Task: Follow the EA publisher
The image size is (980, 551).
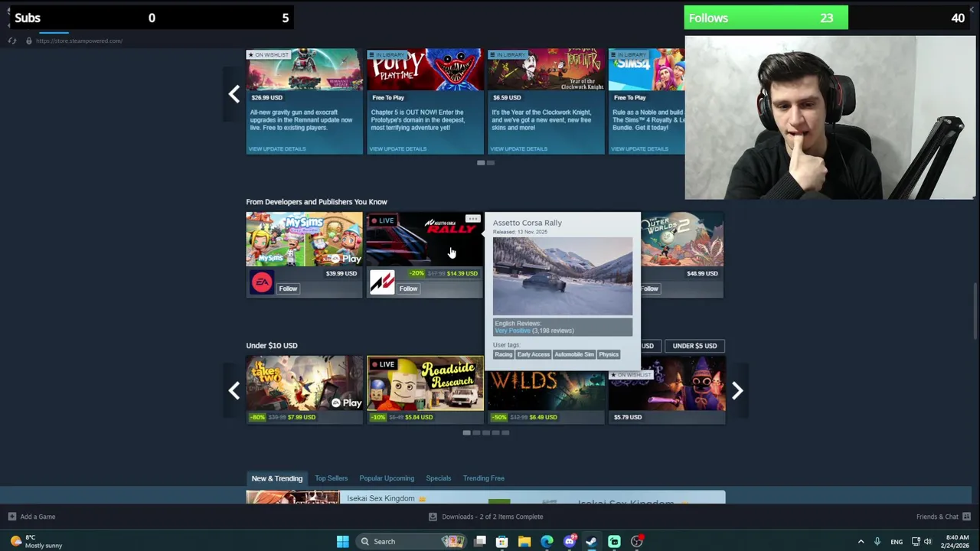Action: tap(288, 289)
